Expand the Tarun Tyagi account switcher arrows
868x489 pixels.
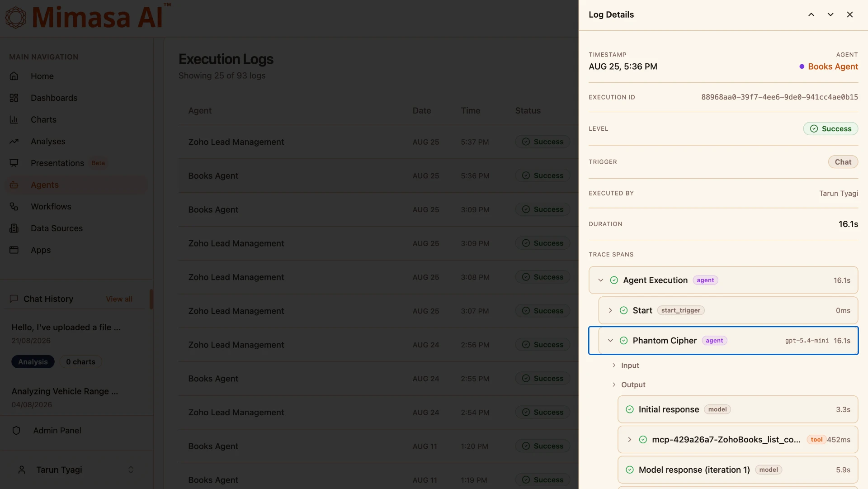pos(131,470)
